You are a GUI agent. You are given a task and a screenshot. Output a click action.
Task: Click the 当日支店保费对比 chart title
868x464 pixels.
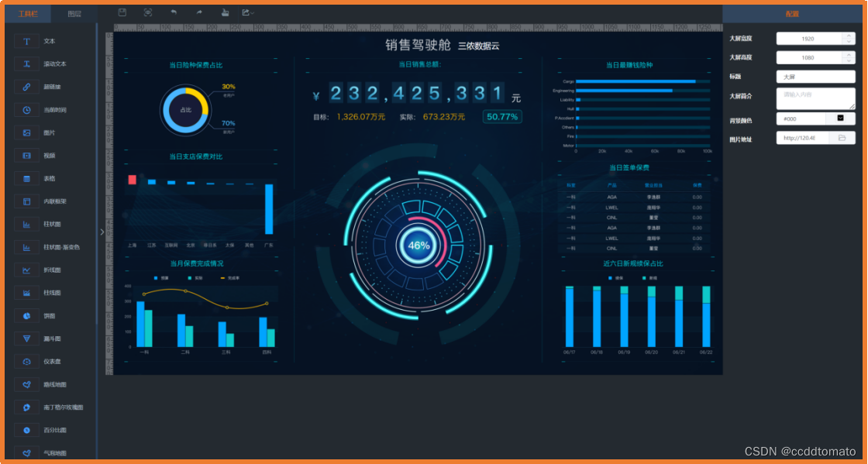point(196,157)
